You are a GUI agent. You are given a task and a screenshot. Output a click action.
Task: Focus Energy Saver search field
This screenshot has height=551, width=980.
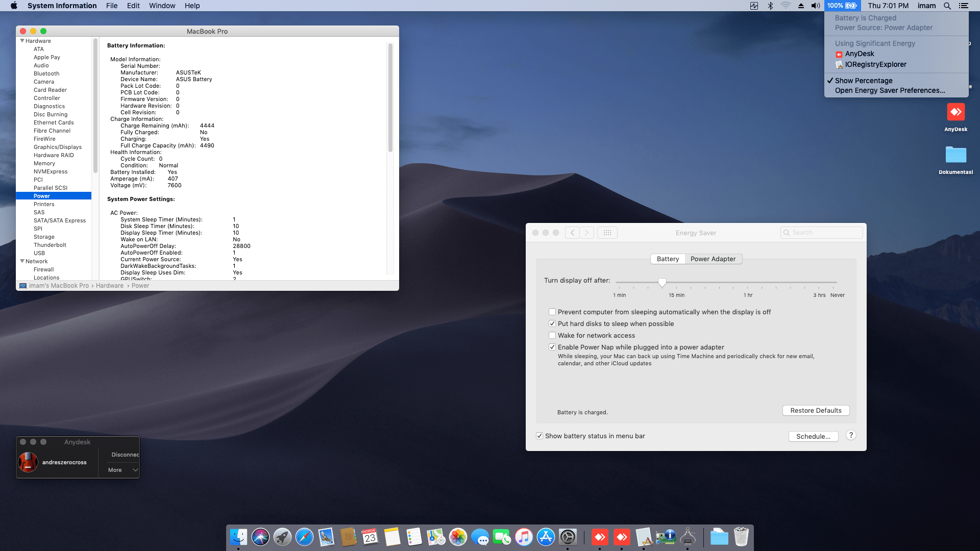click(821, 233)
